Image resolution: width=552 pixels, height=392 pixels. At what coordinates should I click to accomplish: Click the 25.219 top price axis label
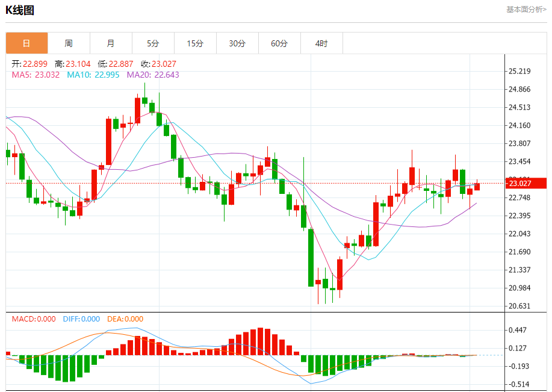click(519, 71)
